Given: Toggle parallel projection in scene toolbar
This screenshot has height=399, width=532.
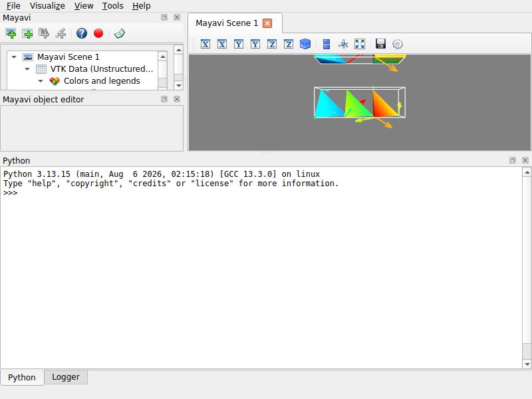Looking at the screenshot, I should pos(327,44).
